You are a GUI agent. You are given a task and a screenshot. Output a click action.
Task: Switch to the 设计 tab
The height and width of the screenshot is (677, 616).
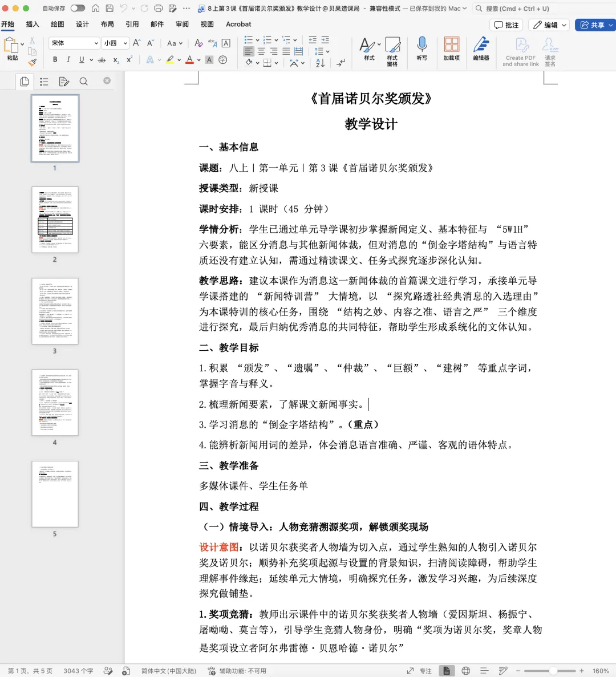83,24
